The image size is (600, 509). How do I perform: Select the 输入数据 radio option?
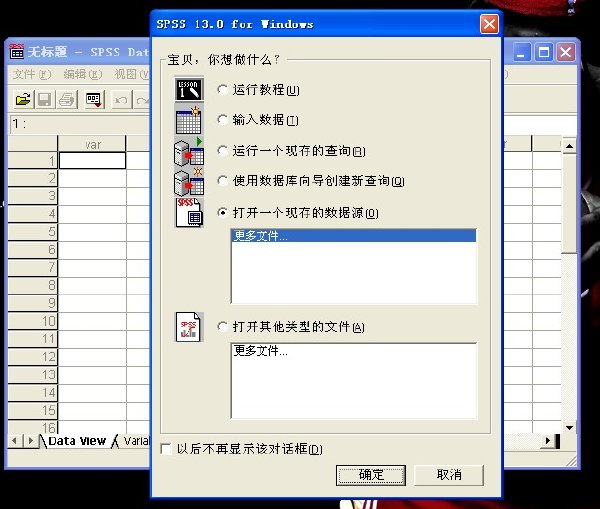click(x=222, y=120)
